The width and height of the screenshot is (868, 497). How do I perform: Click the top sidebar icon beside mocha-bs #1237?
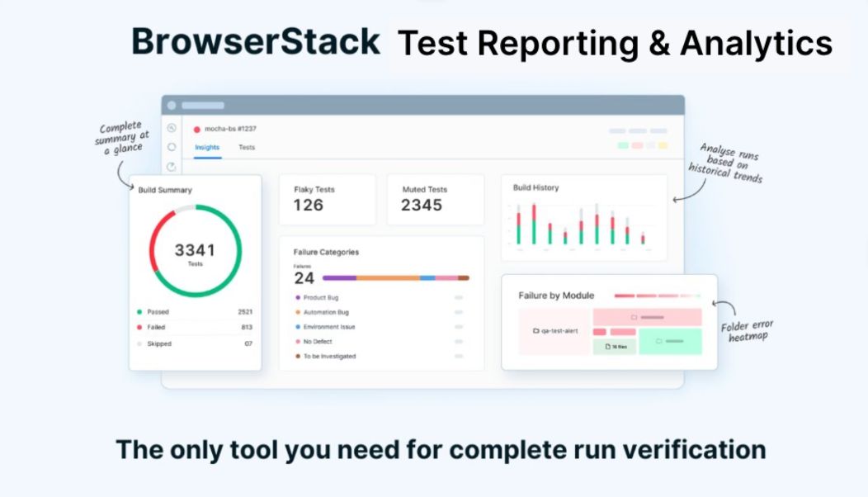pos(172,128)
